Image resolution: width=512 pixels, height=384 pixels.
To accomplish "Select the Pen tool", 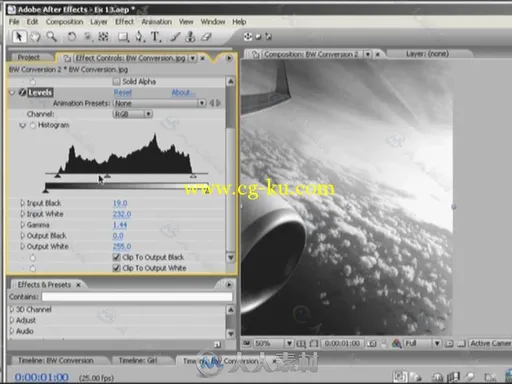I will pyautogui.click(x=139, y=37).
